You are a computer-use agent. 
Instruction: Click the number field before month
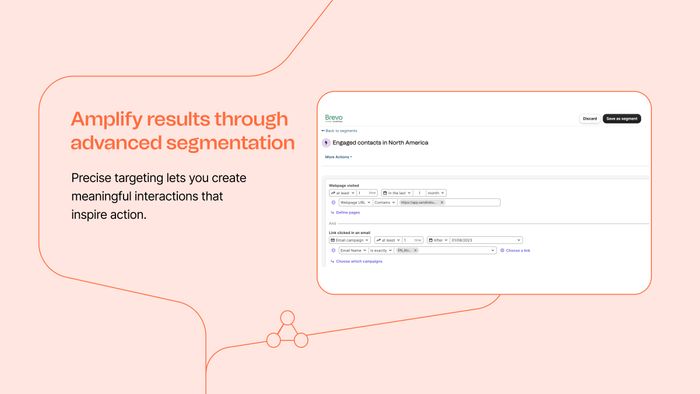(419, 193)
